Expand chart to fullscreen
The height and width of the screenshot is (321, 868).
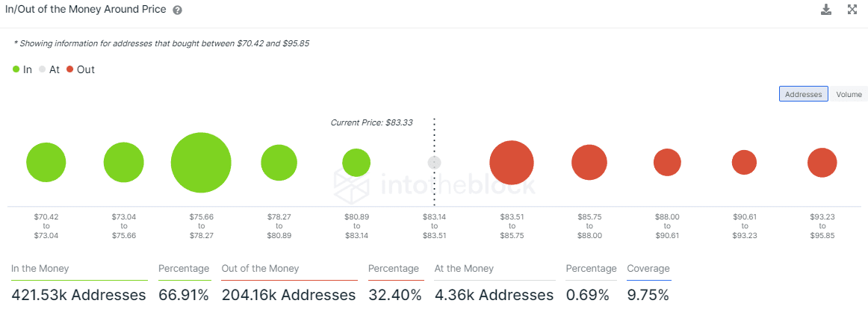[x=852, y=10]
